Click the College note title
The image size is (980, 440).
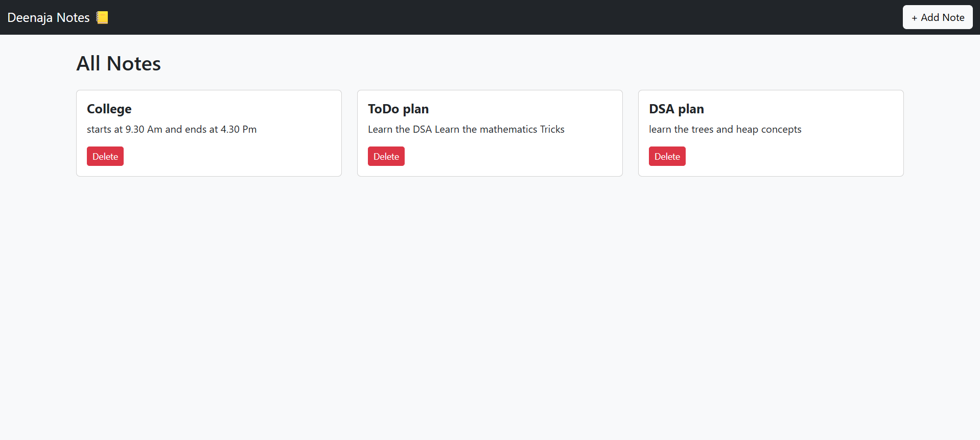(x=109, y=109)
